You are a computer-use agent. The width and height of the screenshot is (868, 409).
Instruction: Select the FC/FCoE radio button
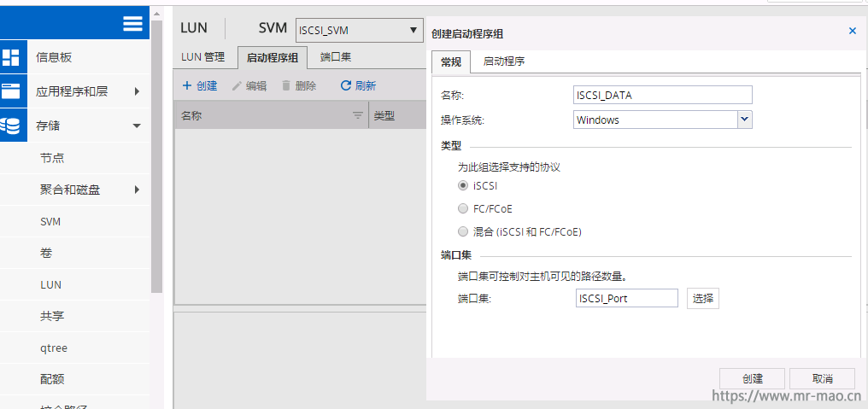(463, 208)
